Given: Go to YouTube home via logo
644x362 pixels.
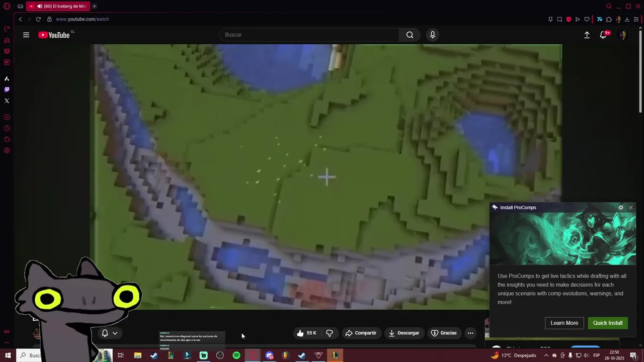Looking at the screenshot, I should (x=54, y=35).
